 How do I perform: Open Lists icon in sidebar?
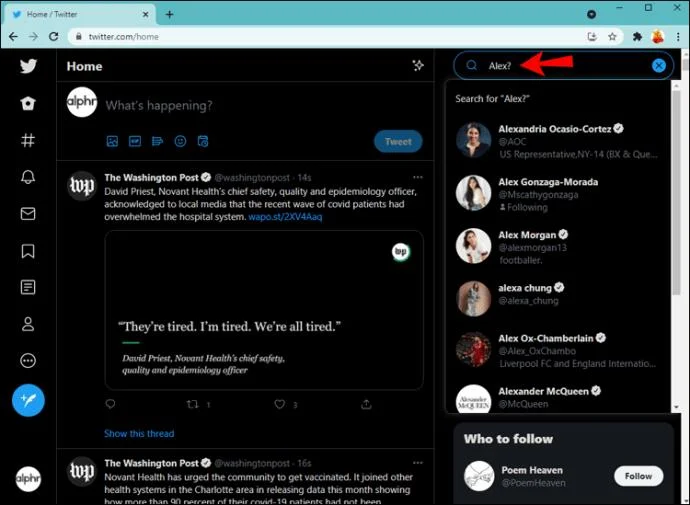click(x=28, y=288)
